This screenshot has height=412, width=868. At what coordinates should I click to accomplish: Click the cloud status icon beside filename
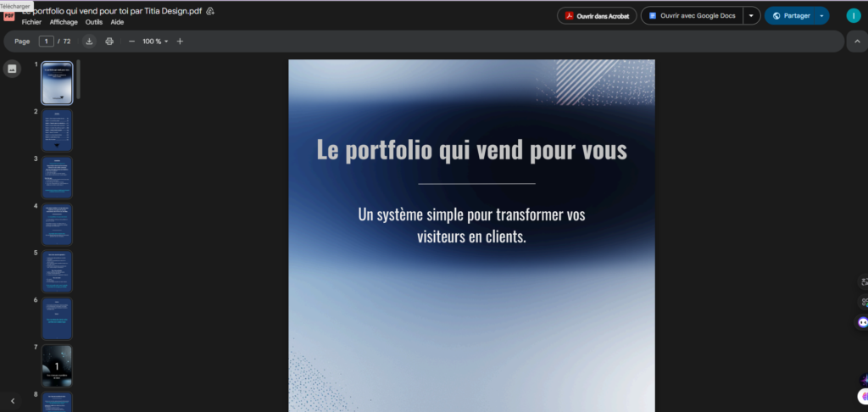tap(210, 11)
